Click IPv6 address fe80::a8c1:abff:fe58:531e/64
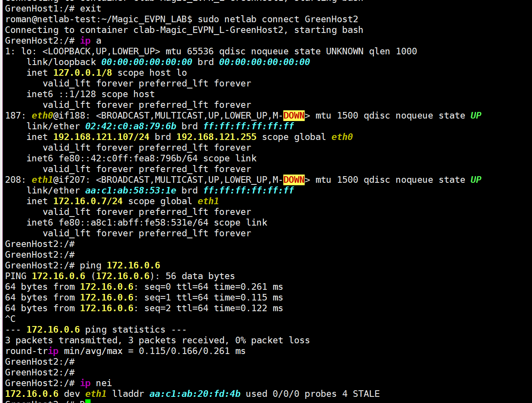The image size is (532, 403). coord(133,223)
